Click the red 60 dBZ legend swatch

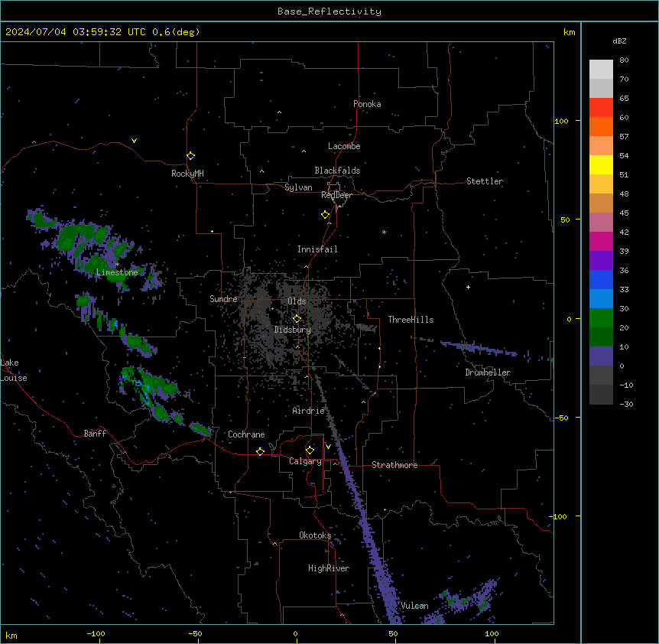tap(601, 108)
